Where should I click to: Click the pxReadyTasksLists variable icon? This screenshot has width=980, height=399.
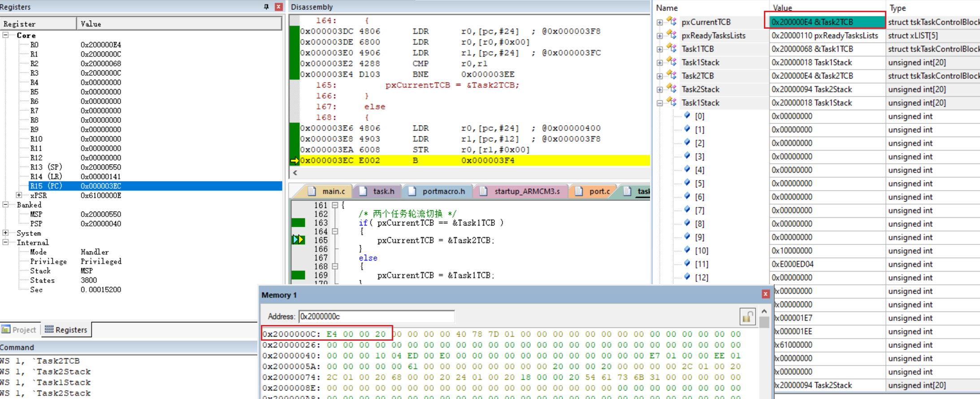pyautogui.click(x=672, y=35)
